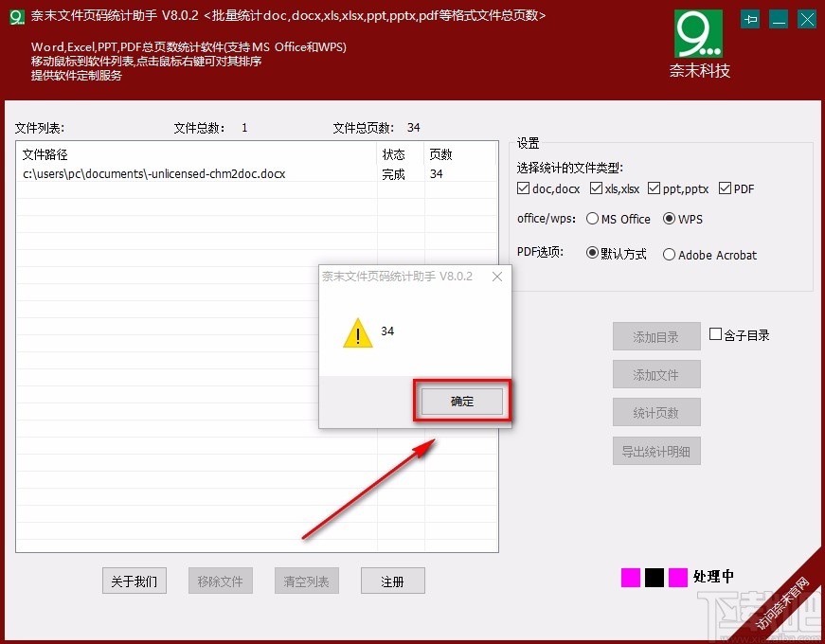Screen dimensions: 825x644
Task: Click the first magenta progress block
Action: click(x=631, y=577)
